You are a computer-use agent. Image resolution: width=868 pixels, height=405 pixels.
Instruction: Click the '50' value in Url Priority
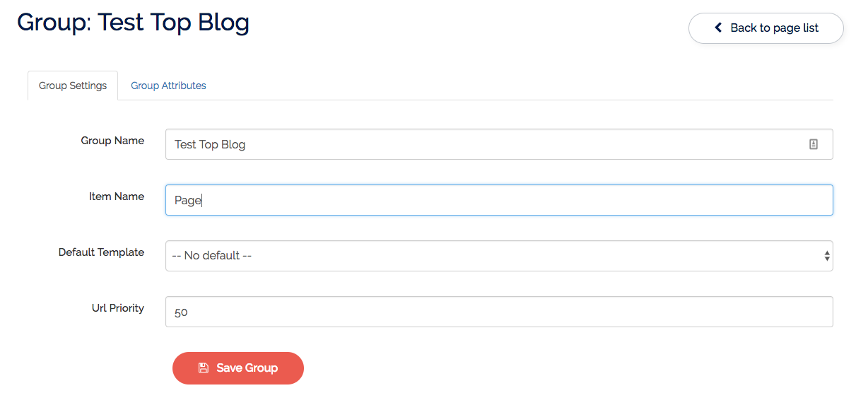[181, 312]
